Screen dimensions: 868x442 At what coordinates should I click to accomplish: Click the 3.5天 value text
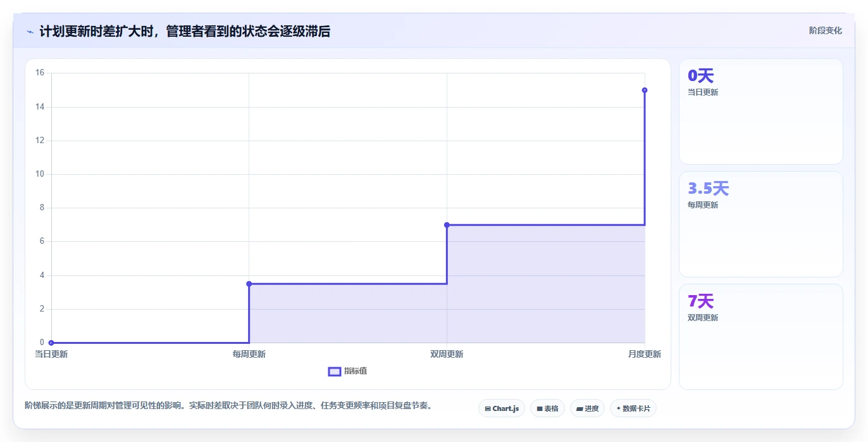pyautogui.click(x=709, y=189)
